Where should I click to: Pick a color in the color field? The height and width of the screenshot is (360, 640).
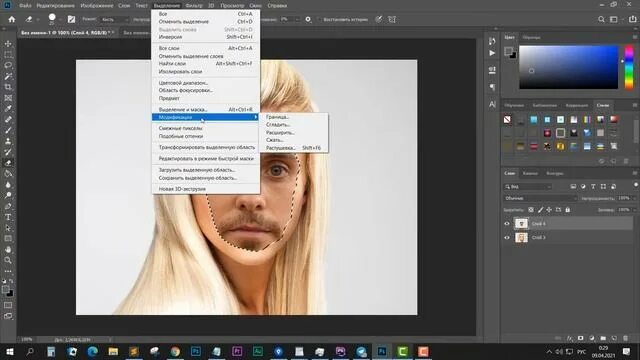coord(569,67)
